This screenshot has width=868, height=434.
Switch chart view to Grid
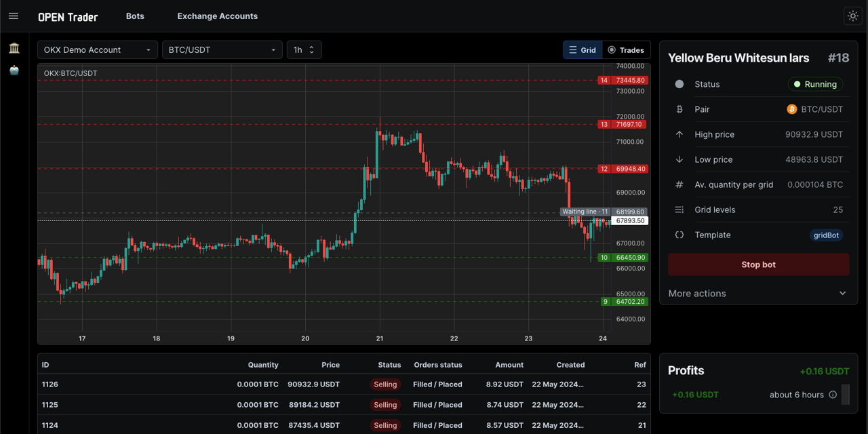click(583, 50)
